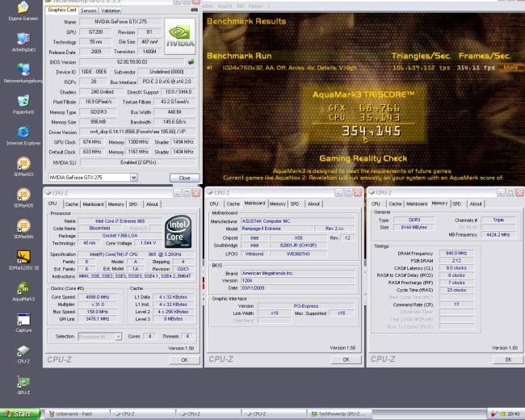Click the NB Frequency value 4424.2 MHz
This screenshot has height=420, width=525.
coord(498,234)
